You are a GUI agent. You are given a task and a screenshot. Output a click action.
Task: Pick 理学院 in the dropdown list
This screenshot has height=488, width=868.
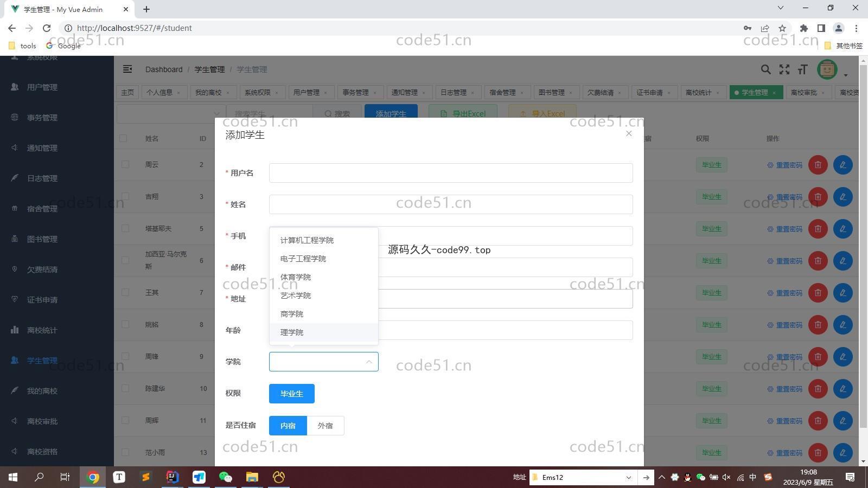(292, 332)
